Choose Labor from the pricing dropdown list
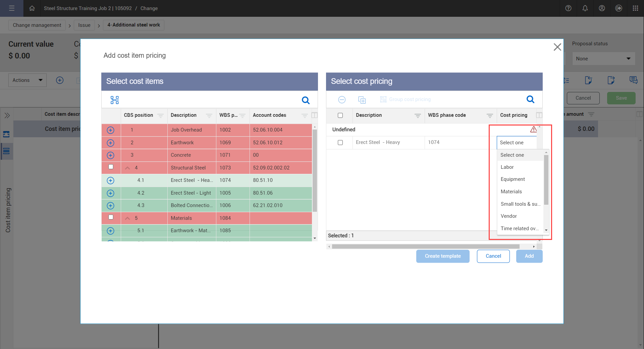 pos(507,167)
